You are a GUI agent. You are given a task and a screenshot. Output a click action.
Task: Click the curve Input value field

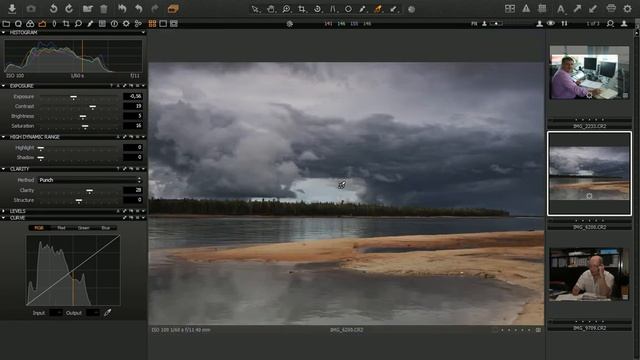click(56, 313)
